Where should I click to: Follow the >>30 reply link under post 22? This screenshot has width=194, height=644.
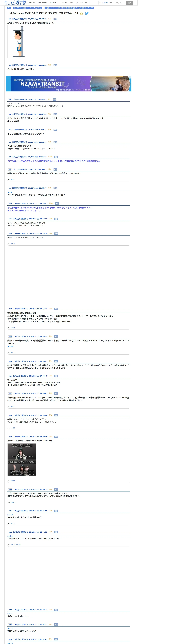(18, 545)
